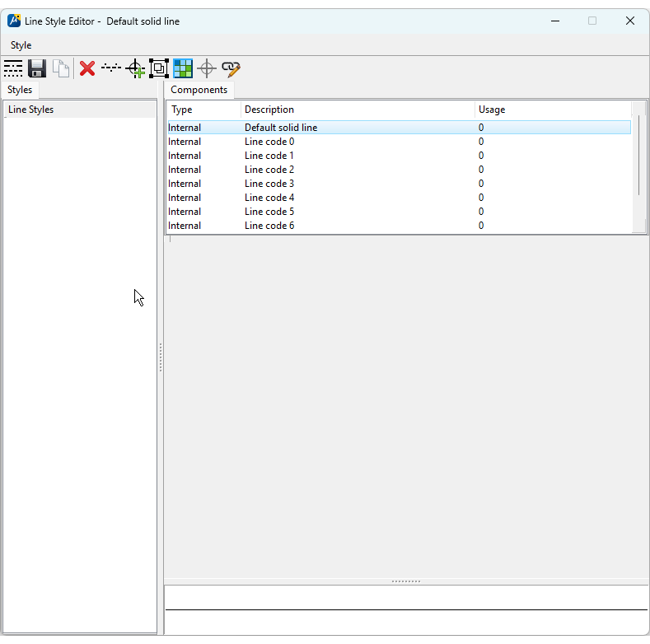The image size is (650, 644).
Task: Minimize the Line Style Editor window
Action: pyautogui.click(x=555, y=21)
